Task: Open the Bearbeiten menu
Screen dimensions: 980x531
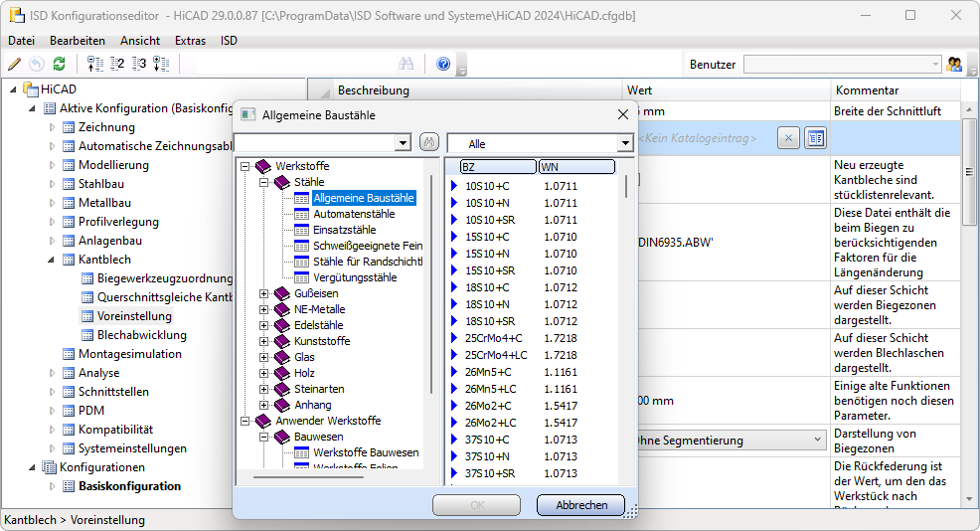Action: 78,40
